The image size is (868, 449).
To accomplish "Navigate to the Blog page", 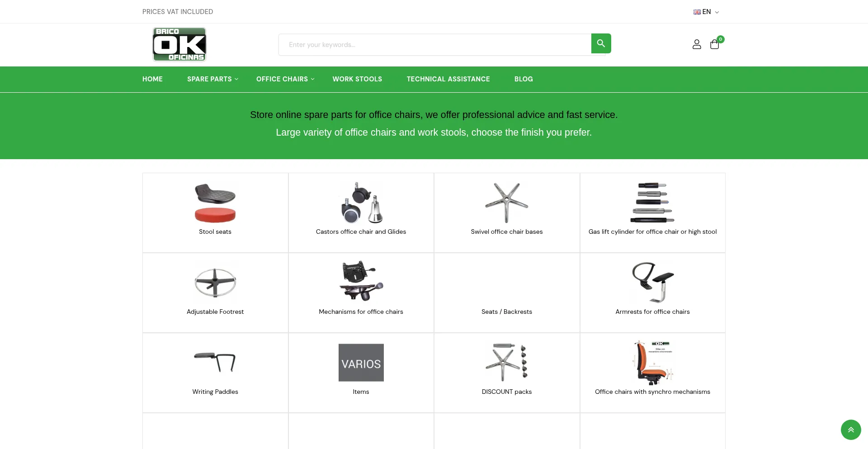I will [x=524, y=79].
